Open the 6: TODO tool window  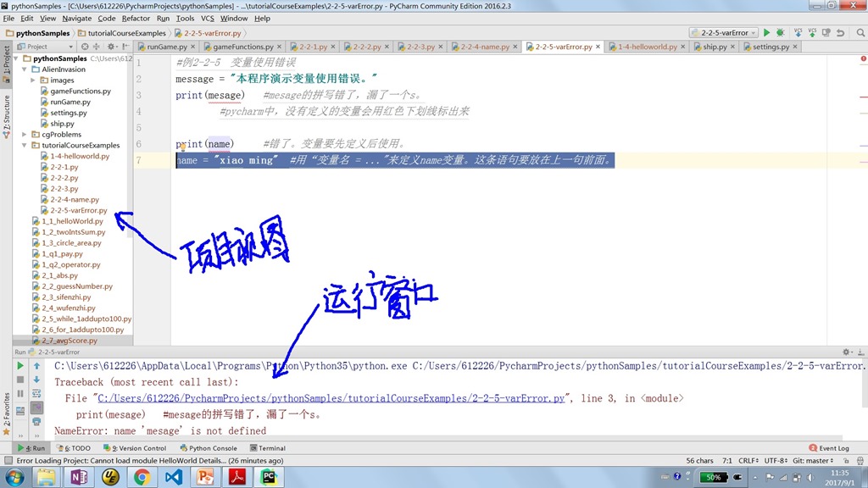(x=74, y=448)
